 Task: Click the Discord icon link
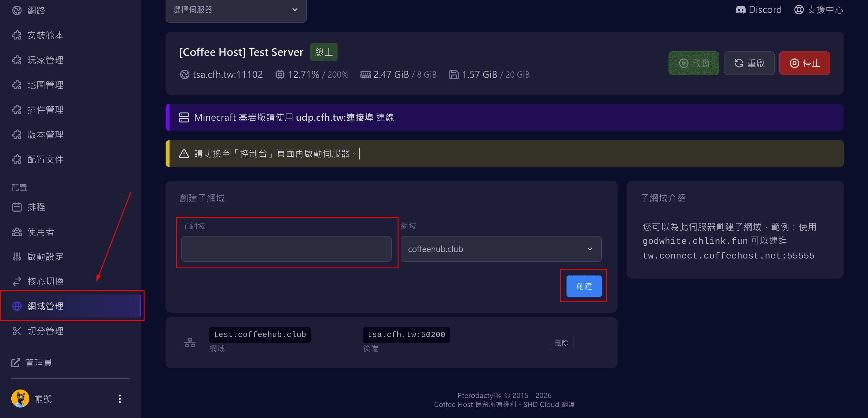click(740, 10)
